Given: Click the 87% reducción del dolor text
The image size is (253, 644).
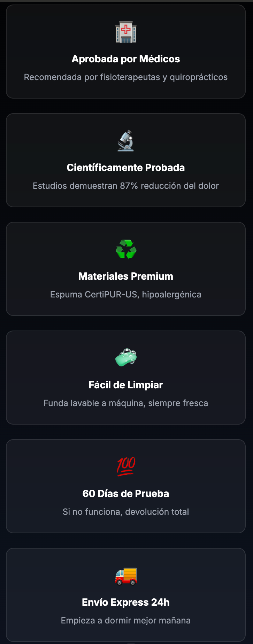Looking at the screenshot, I should pyautogui.click(x=126, y=186).
